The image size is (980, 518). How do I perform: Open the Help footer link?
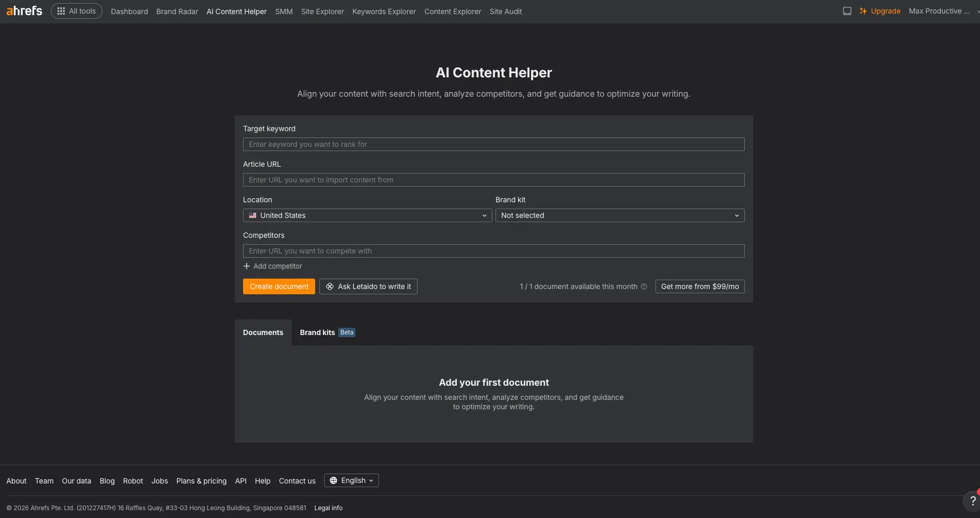click(262, 481)
